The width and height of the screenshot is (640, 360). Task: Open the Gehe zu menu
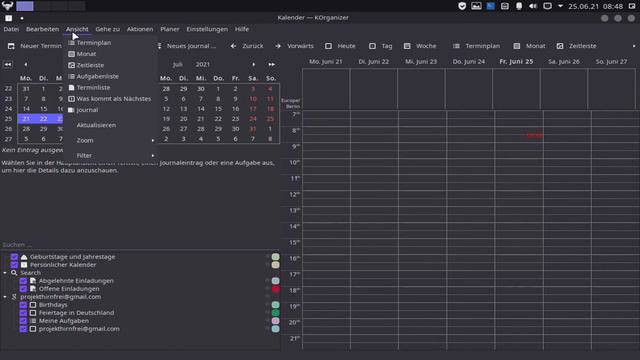click(108, 29)
